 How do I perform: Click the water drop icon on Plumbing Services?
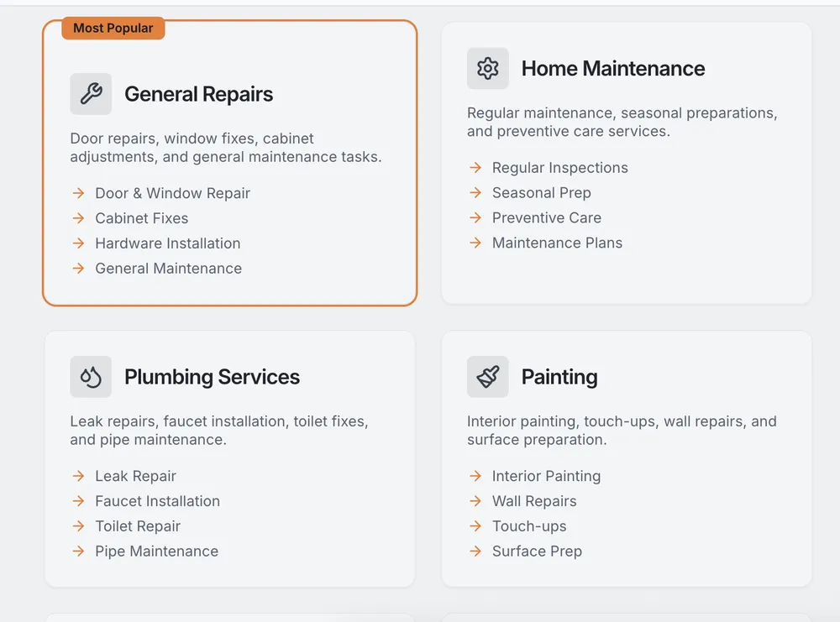[91, 377]
